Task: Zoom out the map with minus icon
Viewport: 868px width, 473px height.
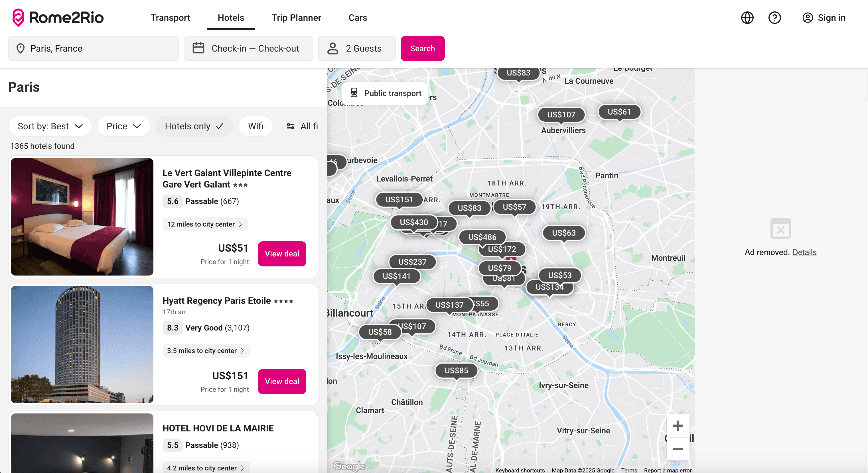Action: click(678, 449)
